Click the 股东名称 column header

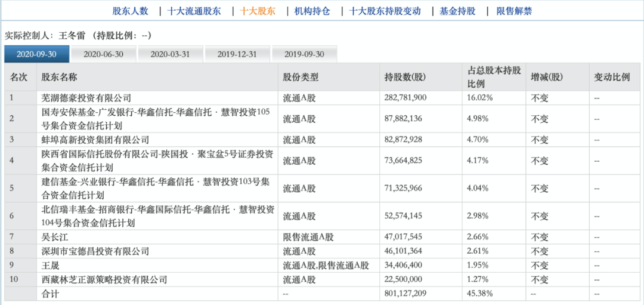click(x=58, y=78)
